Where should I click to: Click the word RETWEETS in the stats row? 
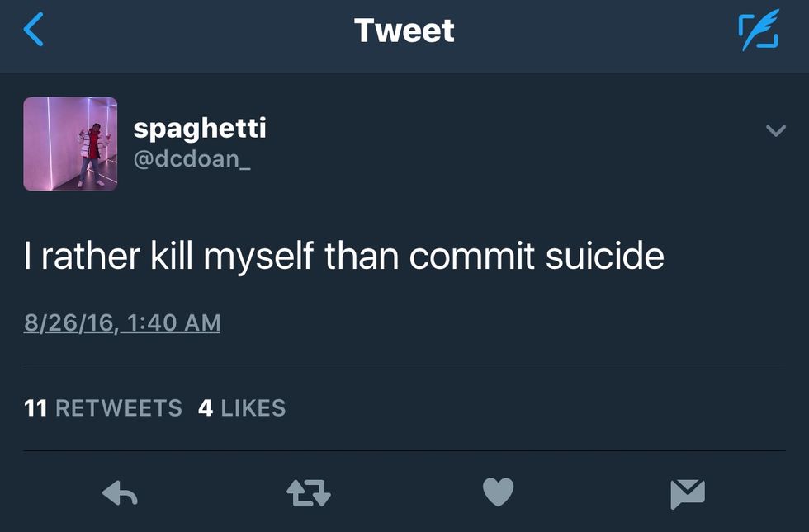tap(118, 408)
